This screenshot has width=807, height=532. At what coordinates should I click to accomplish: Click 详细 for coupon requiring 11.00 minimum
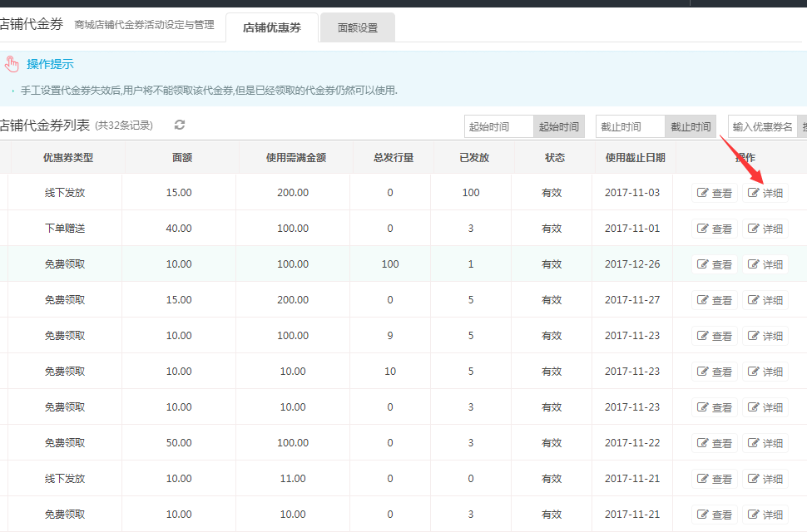tap(765, 479)
